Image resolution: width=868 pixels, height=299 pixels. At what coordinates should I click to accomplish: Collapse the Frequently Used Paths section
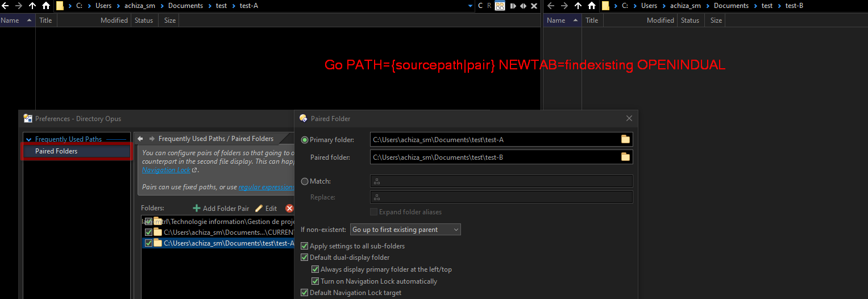28,139
